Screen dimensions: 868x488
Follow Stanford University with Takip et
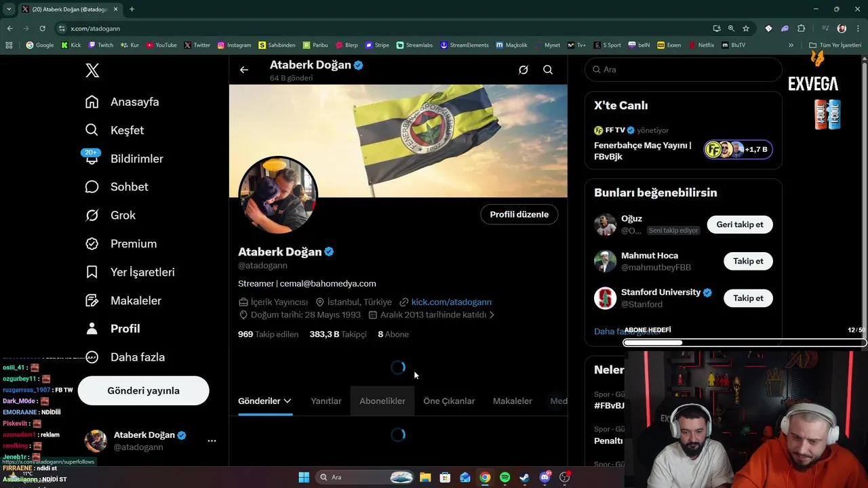click(x=748, y=298)
